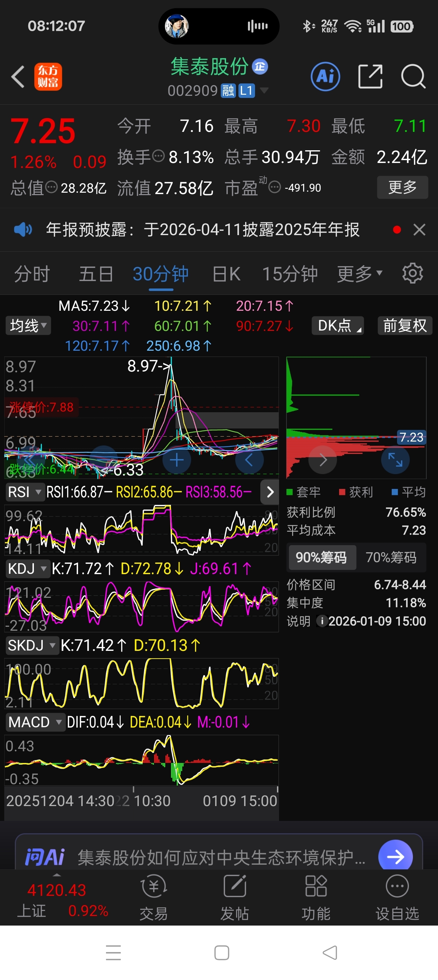Tap the back arrow icon
Image resolution: width=438 pixels, height=980 pixels.
pyautogui.click(x=18, y=77)
